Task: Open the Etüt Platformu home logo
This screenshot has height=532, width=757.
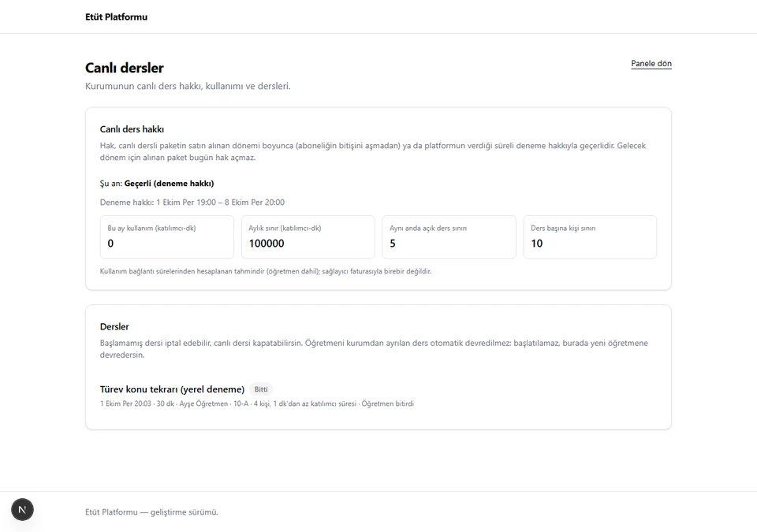Action: pyautogui.click(x=117, y=17)
